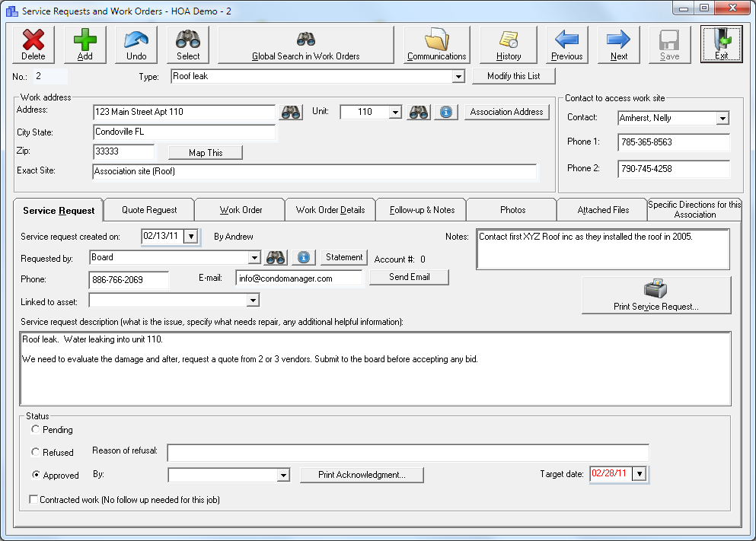Switch to the Quote Request tab
756x541 pixels.
pyautogui.click(x=148, y=209)
